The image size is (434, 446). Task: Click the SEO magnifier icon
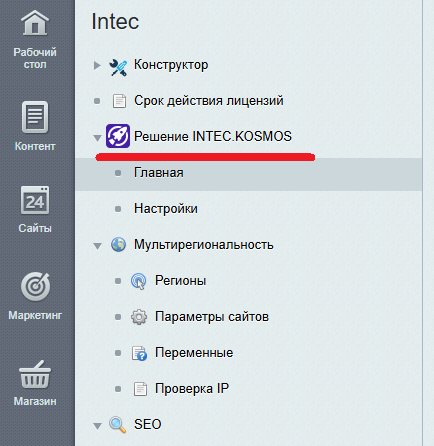click(118, 425)
